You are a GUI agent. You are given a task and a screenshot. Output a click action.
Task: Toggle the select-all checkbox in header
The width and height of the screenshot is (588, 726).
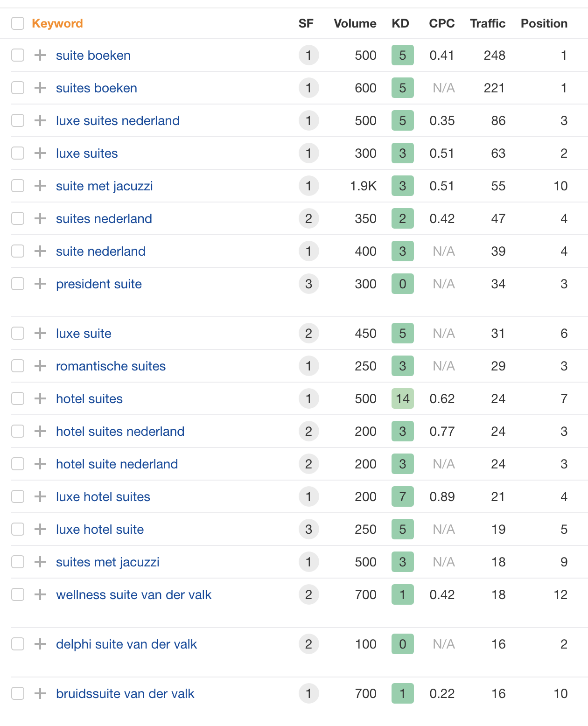point(18,23)
